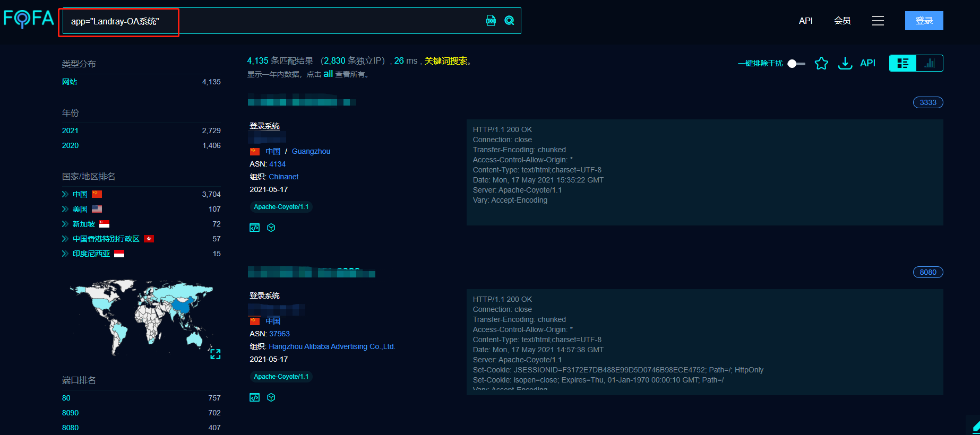Open source code icon for Guangzhou result
The width and height of the screenshot is (980, 435).
coord(255,228)
